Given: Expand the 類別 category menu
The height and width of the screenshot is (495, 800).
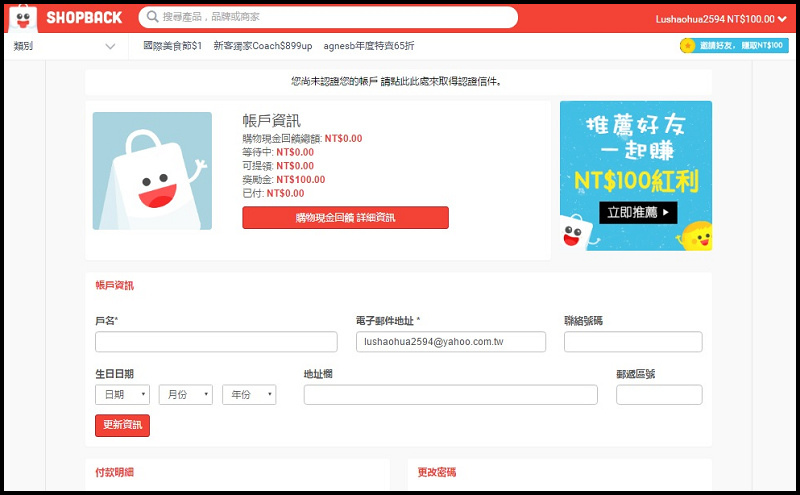Looking at the screenshot, I should point(64,46).
